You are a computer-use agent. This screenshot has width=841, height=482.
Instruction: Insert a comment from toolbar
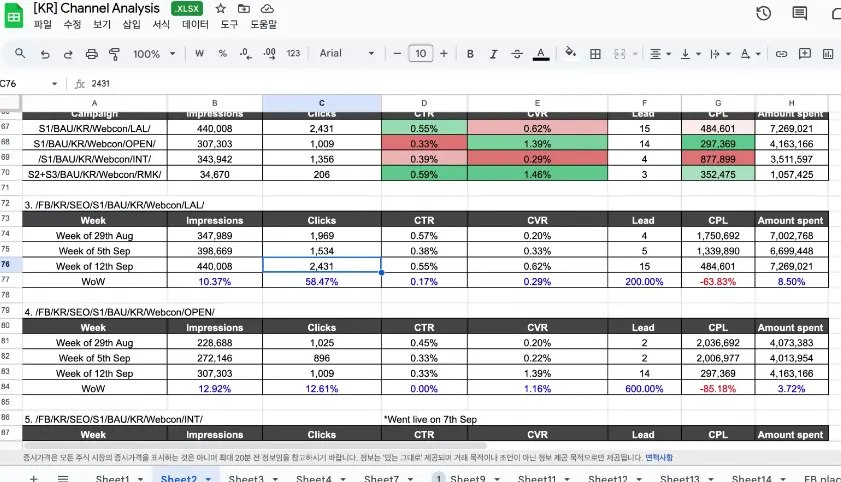click(x=805, y=54)
